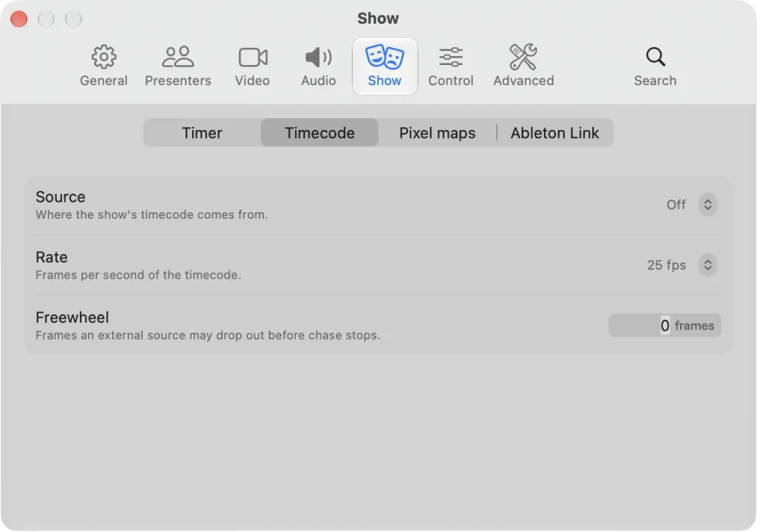Close the Show settings window
This screenshot has height=532, width=757.
click(x=18, y=19)
